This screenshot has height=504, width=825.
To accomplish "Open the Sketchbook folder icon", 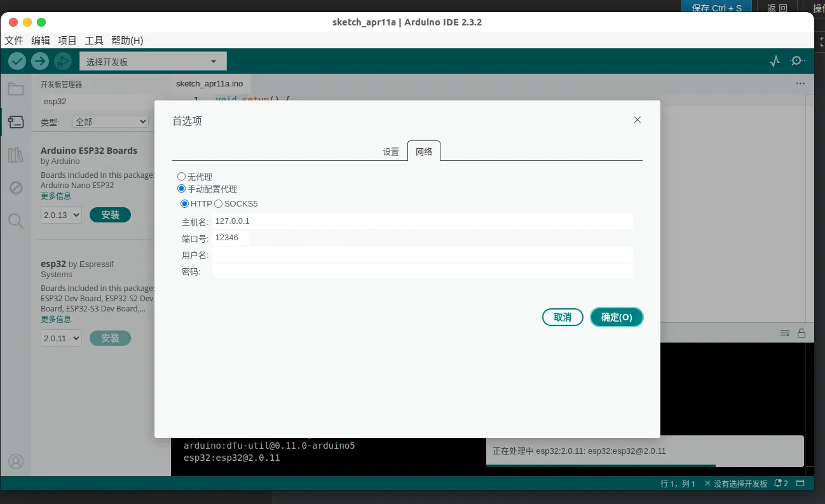I will pos(16,89).
